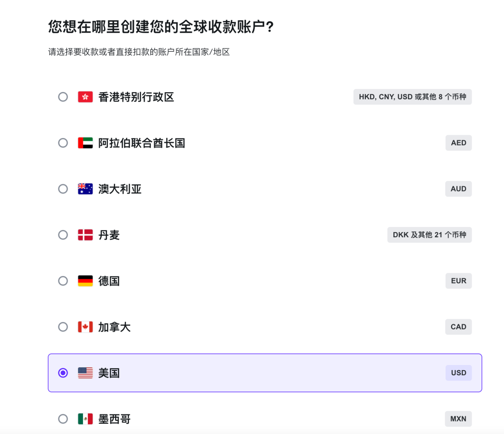Click the Hong Kong flag icon
This screenshot has height=434, width=504.
85,96
